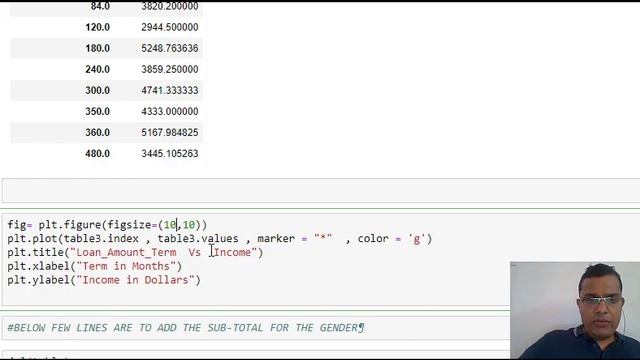Click the value 2944.500000
The image size is (640, 360).
[x=170, y=27]
